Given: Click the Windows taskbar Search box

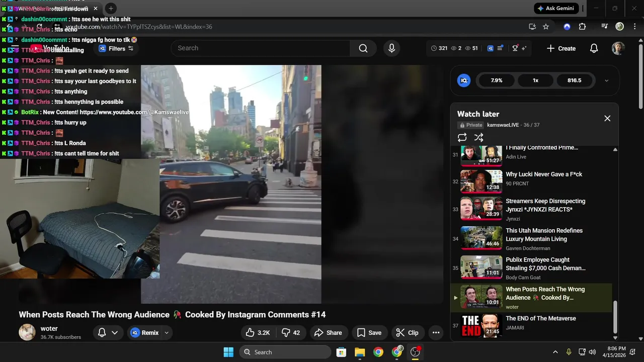Looking at the screenshot, I should point(286,352).
